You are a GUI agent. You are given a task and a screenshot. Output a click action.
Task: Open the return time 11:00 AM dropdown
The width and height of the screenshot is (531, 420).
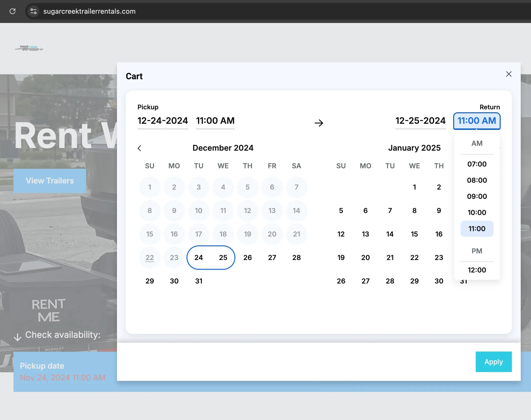tap(476, 121)
